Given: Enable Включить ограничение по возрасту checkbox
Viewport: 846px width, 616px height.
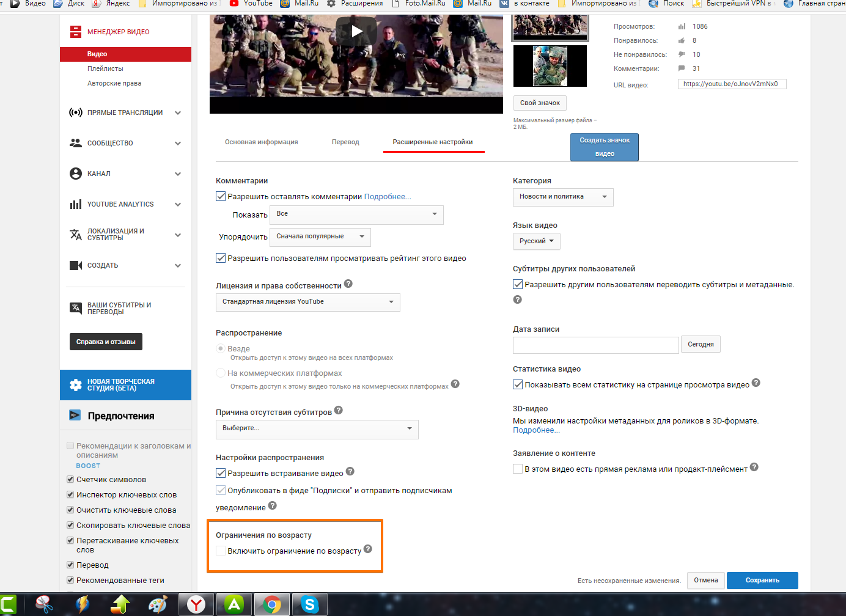Looking at the screenshot, I should (x=221, y=551).
